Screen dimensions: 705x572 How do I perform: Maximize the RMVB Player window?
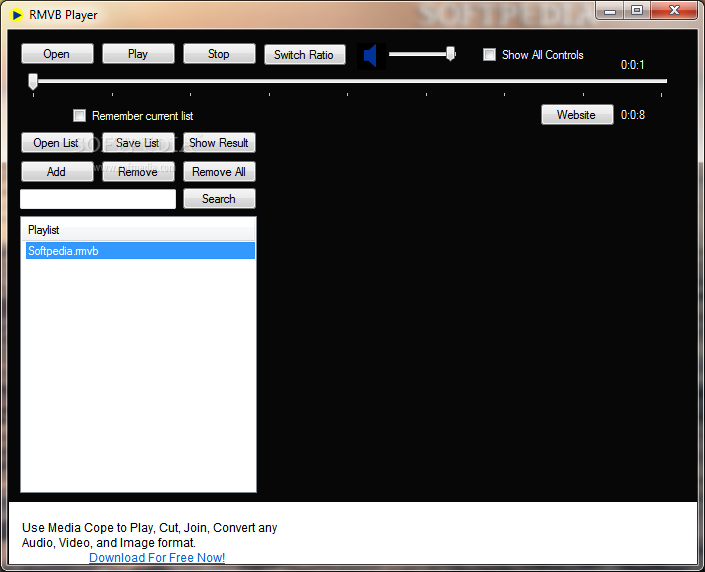coord(637,10)
